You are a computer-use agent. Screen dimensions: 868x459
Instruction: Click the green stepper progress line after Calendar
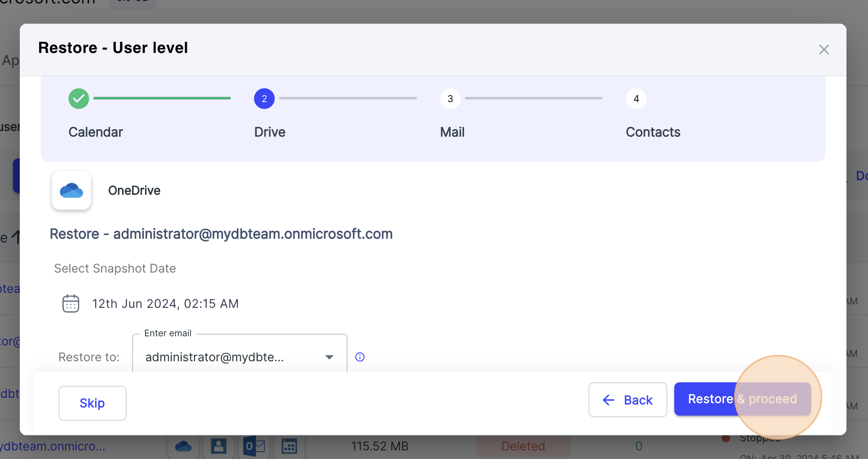[161, 98]
